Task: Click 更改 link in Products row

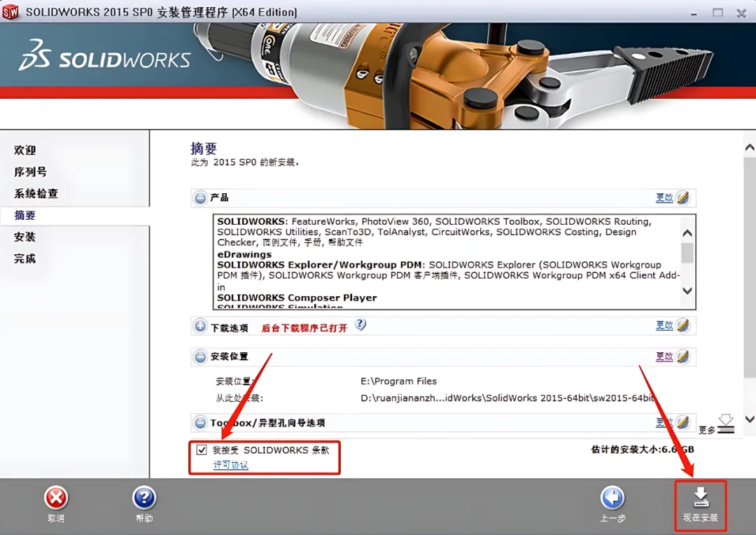Action: pyautogui.click(x=664, y=197)
